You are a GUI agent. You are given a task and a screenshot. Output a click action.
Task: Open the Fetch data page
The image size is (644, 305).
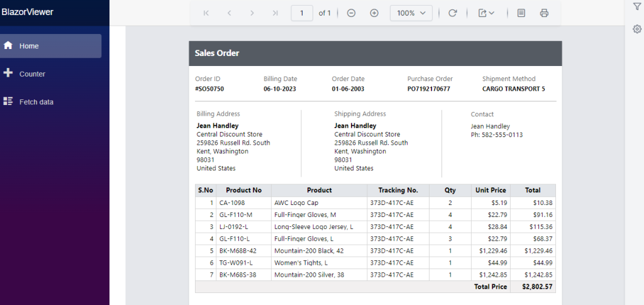[x=36, y=102]
